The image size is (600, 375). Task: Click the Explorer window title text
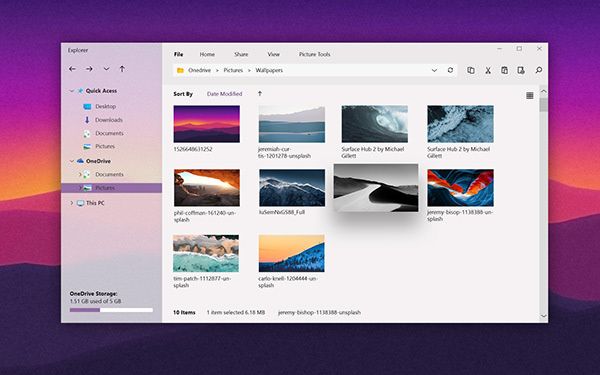coord(78,50)
